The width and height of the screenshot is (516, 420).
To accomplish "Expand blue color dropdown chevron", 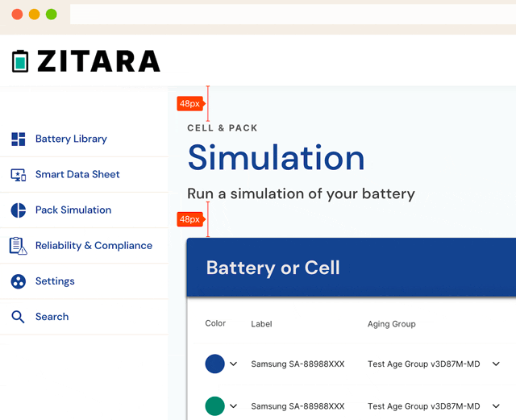I will tap(233, 364).
